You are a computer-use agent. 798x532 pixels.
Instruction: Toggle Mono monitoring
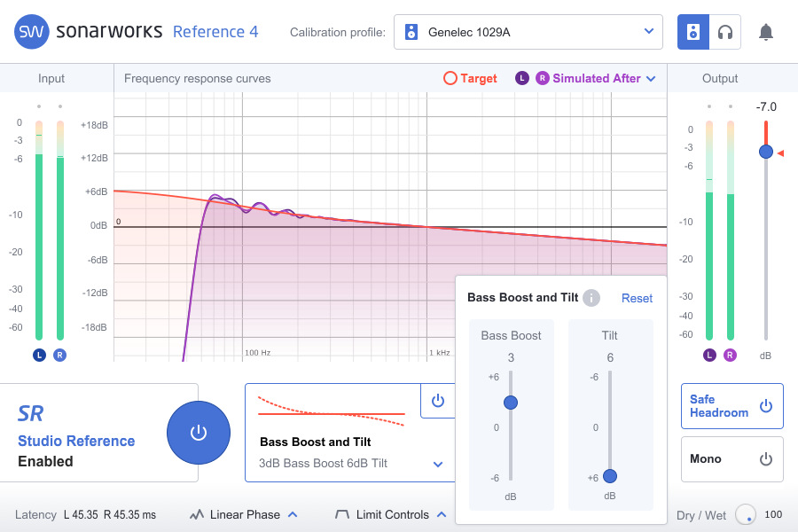click(731, 459)
